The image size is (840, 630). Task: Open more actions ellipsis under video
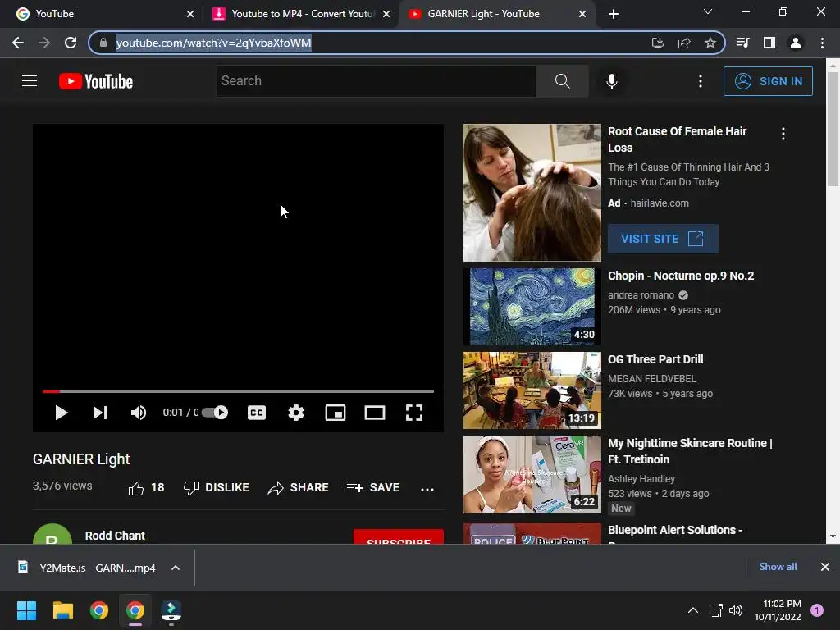click(x=427, y=489)
